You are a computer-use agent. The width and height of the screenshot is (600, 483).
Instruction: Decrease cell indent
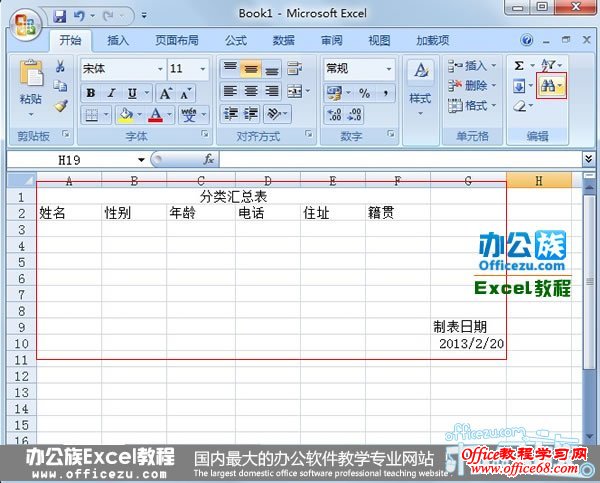(x=231, y=114)
